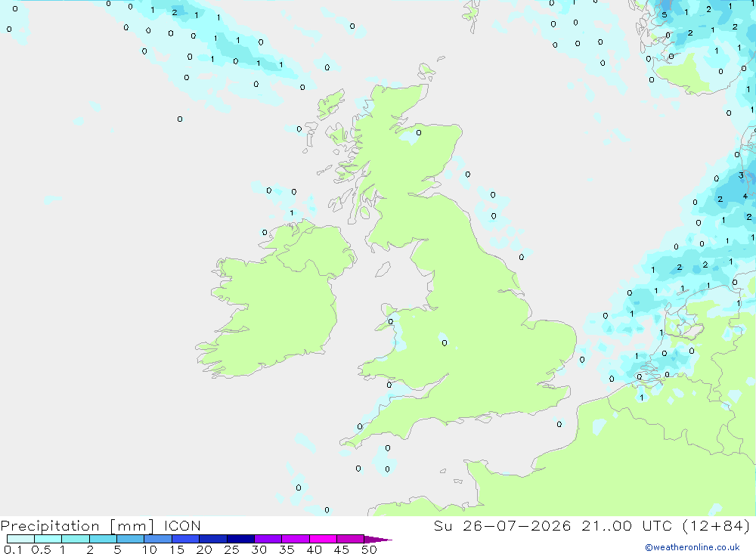Click the 20–25 mm dark blue swatch
This screenshot has height=554, width=756.
(212, 539)
